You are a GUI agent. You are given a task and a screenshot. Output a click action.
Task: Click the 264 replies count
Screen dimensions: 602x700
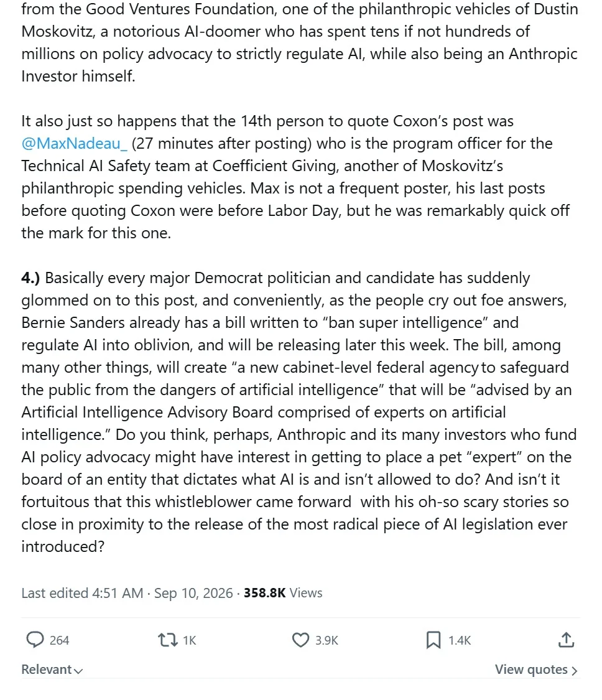click(59, 640)
